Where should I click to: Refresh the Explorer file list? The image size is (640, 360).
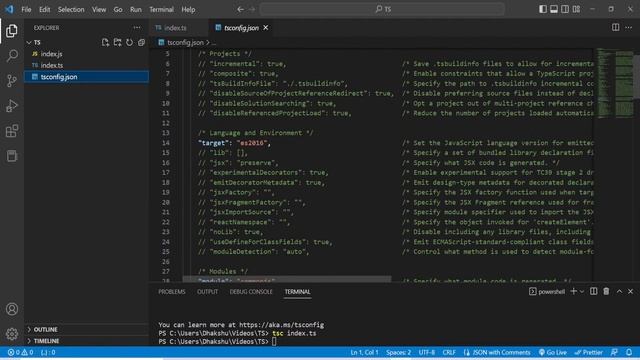[129, 42]
